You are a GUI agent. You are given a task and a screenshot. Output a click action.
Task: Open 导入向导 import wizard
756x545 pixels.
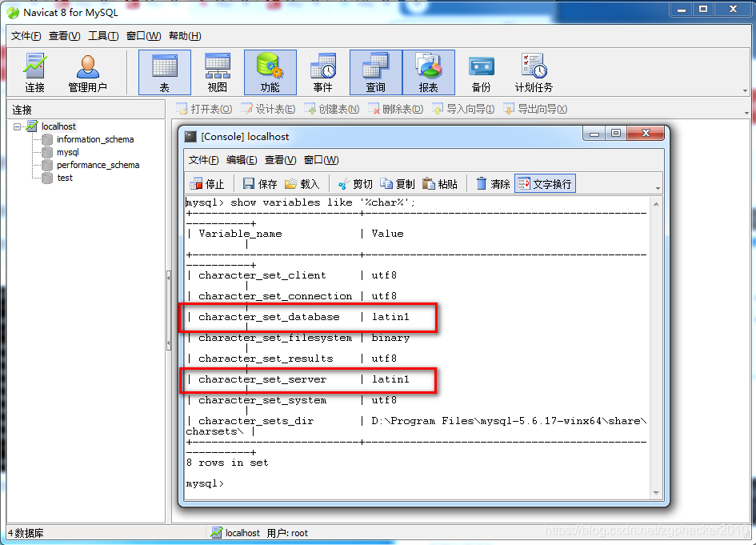coord(463,109)
